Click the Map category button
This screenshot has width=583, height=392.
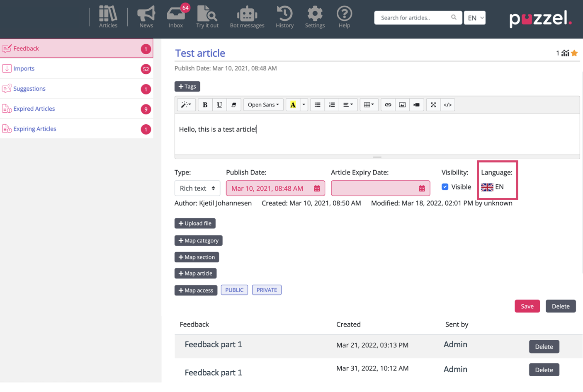tap(198, 241)
